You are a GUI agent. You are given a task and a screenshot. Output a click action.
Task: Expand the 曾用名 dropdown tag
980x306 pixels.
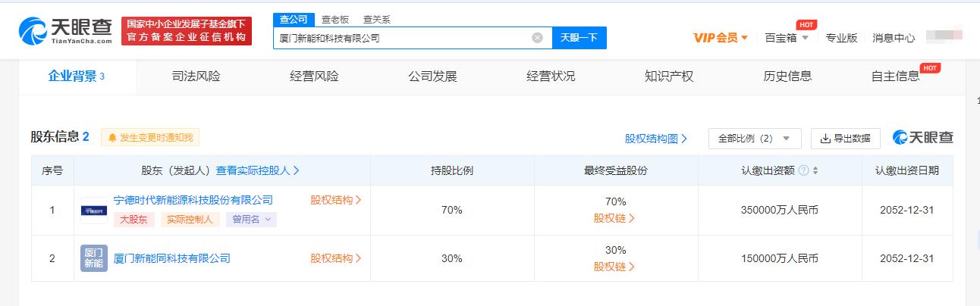[251, 220]
